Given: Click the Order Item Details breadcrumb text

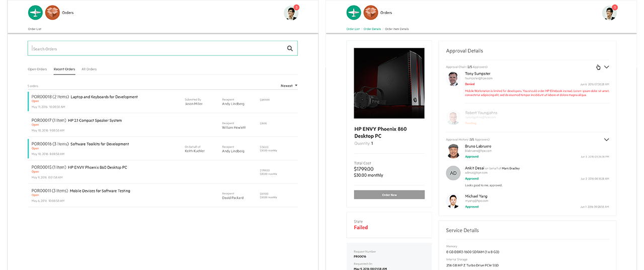Looking at the screenshot, I should [x=397, y=29].
